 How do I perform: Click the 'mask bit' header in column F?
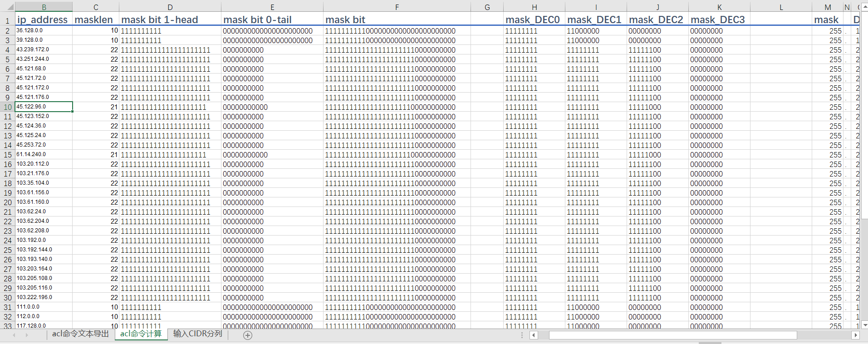(397, 20)
